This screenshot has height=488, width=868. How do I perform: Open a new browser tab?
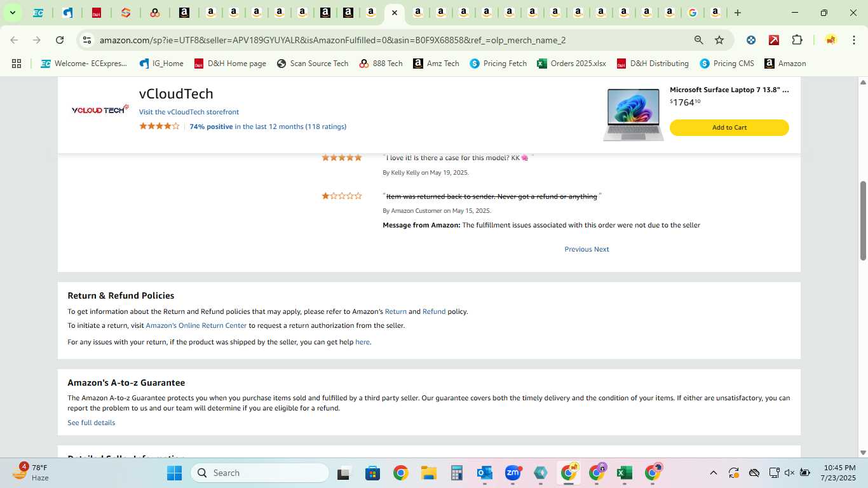(738, 13)
